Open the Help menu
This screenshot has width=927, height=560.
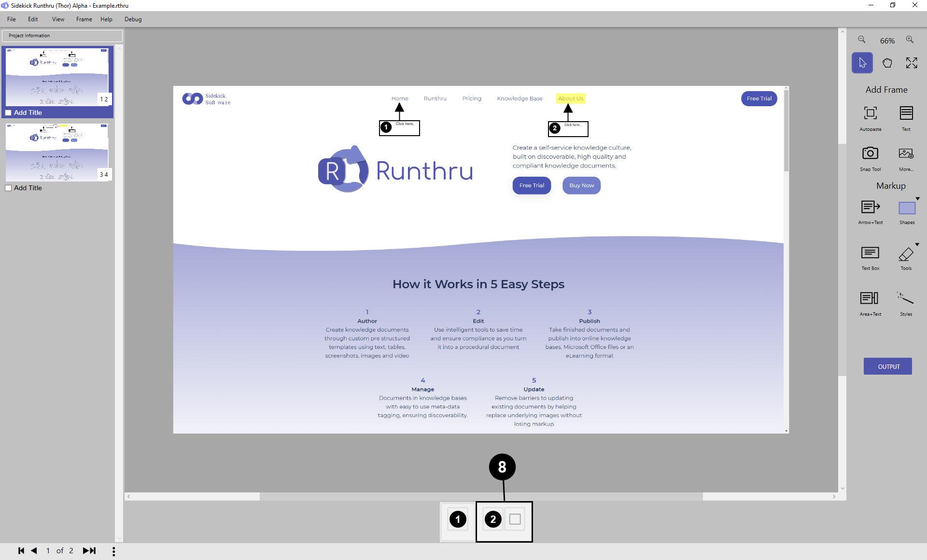(x=106, y=19)
